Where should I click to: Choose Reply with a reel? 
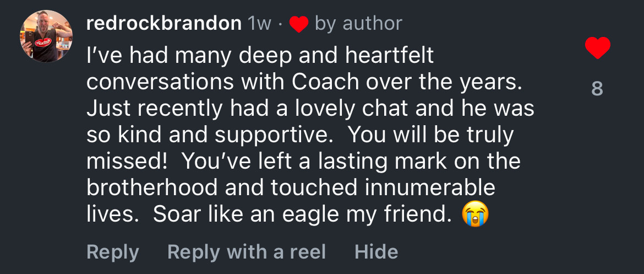coord(247,252)
